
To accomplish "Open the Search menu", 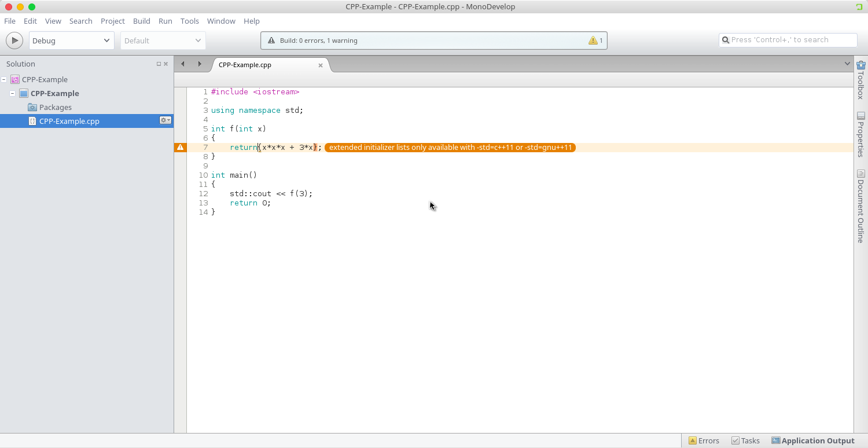I will [x=81, y=21].
